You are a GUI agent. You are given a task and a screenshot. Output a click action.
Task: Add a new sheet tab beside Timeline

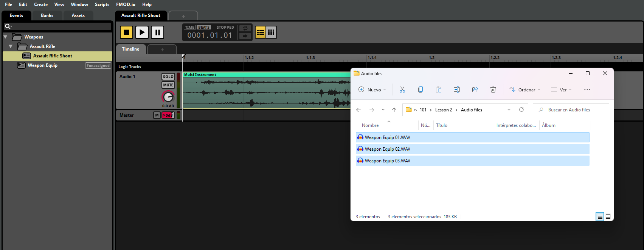pyautogui.click(x=162, y=49)
